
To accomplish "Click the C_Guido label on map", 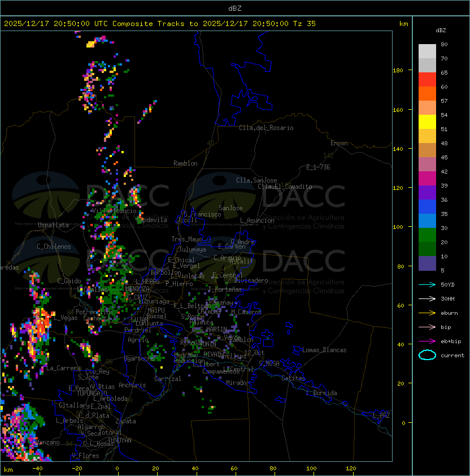I will pyautogui.click(x=69, y=281).
